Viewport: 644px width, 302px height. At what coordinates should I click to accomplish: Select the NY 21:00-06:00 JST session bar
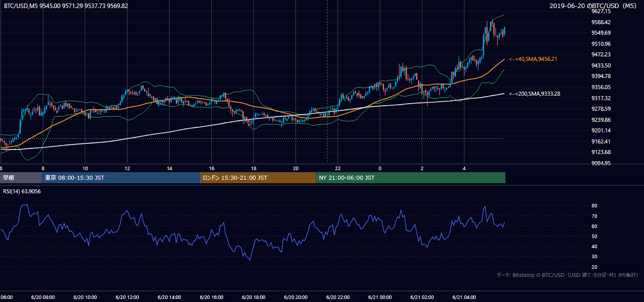coord(411,178)
